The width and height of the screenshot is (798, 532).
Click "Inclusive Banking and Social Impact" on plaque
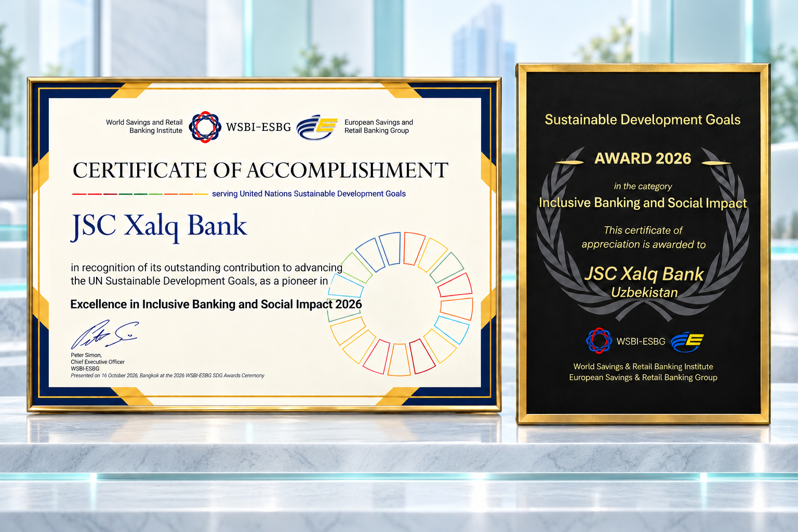(643, 203)
